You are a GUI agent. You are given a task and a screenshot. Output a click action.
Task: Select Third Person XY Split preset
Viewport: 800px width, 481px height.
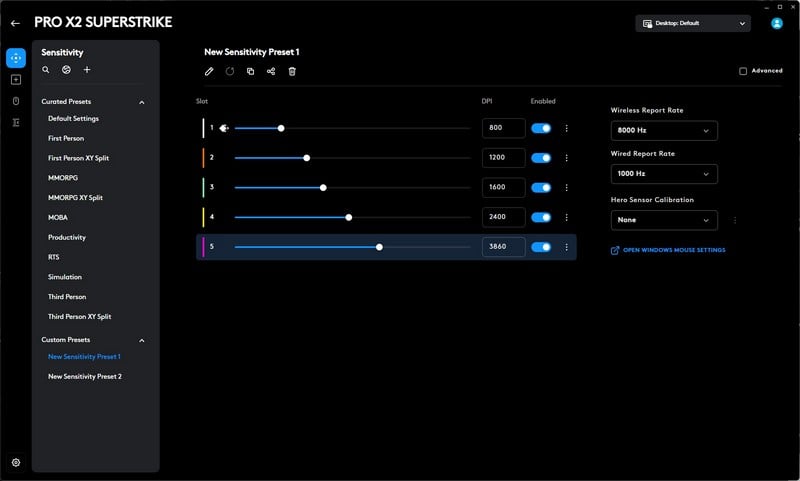point(79,317)
